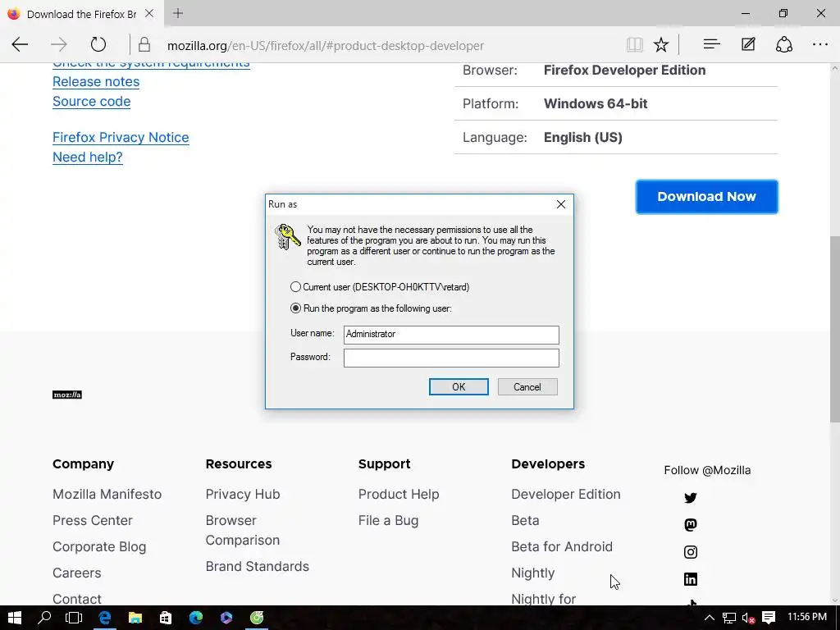Image resolution: width=840 pixels, height=630 pixels.
Task: Click the page vertical scrollbar thumb
Action: [834, 328]
